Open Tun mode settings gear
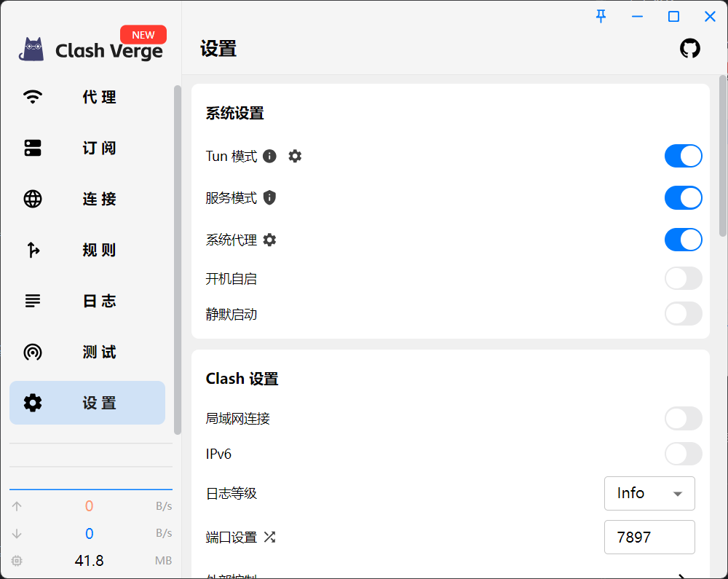The width and height of the screenshot is (728, 579). coord(295,156)
